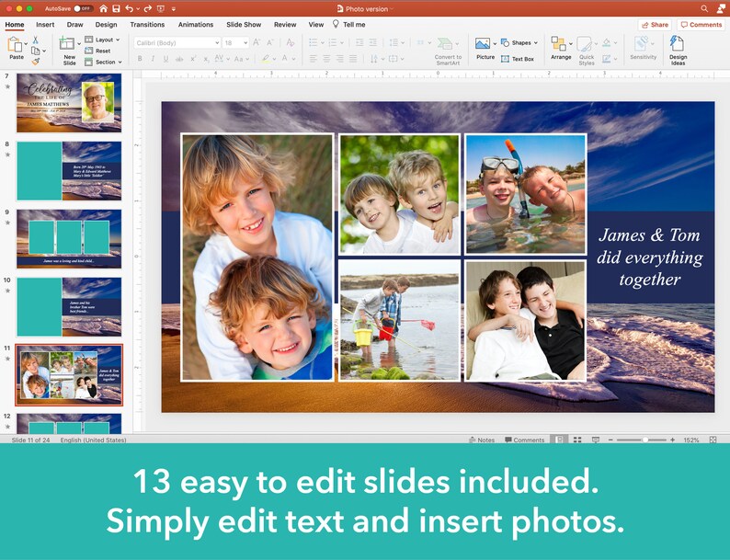
Task: Redo the last action
Action: (x=148, y=8)
